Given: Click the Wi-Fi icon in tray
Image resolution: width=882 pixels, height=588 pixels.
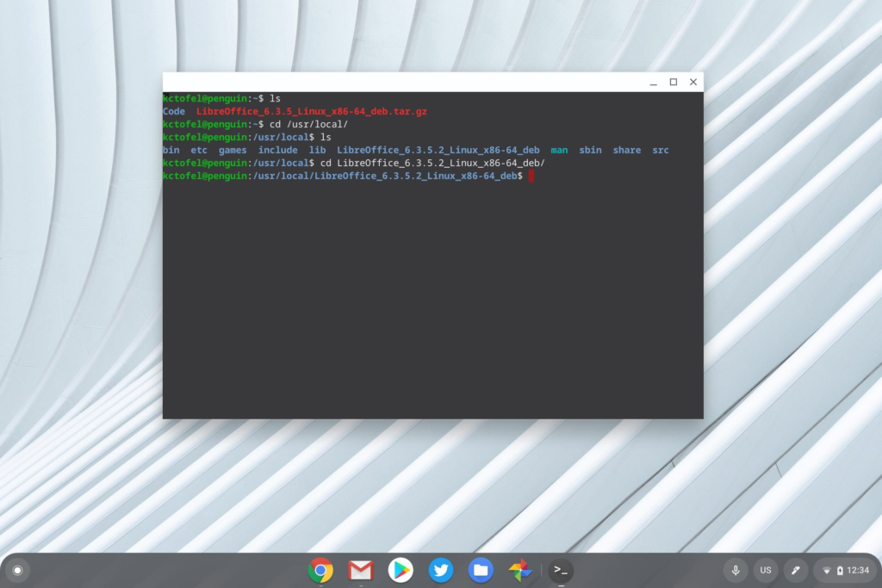Looking at the screenshot, I should [826, 571].
